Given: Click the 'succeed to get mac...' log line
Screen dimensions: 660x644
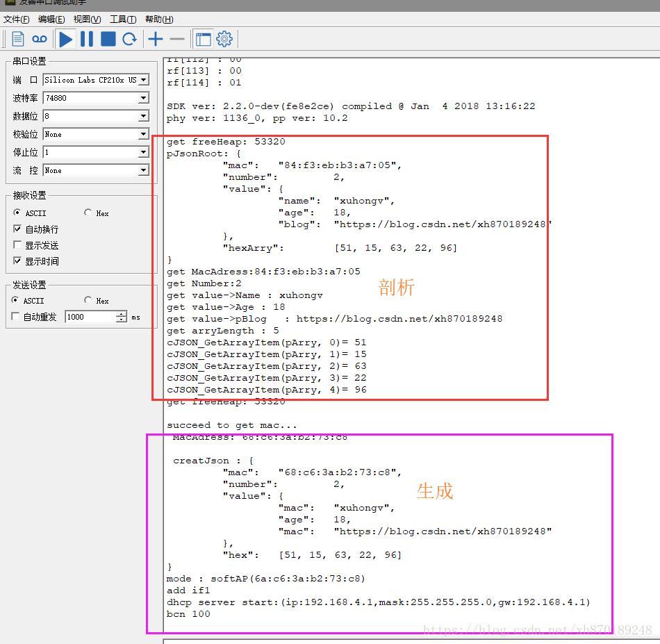Looking at the screenshot, I should pyautogui.click(x=232, y=425).
